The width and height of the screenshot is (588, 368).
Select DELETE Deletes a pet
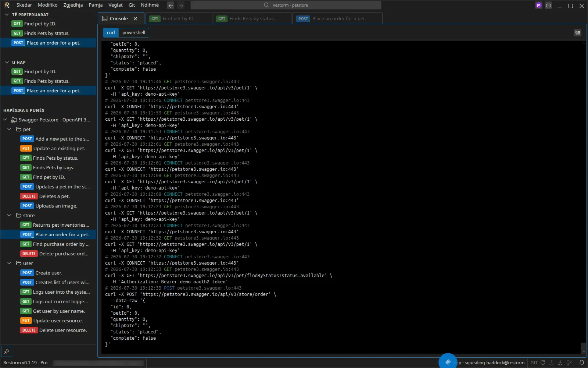pyautogui.click(x=49, y=196)
